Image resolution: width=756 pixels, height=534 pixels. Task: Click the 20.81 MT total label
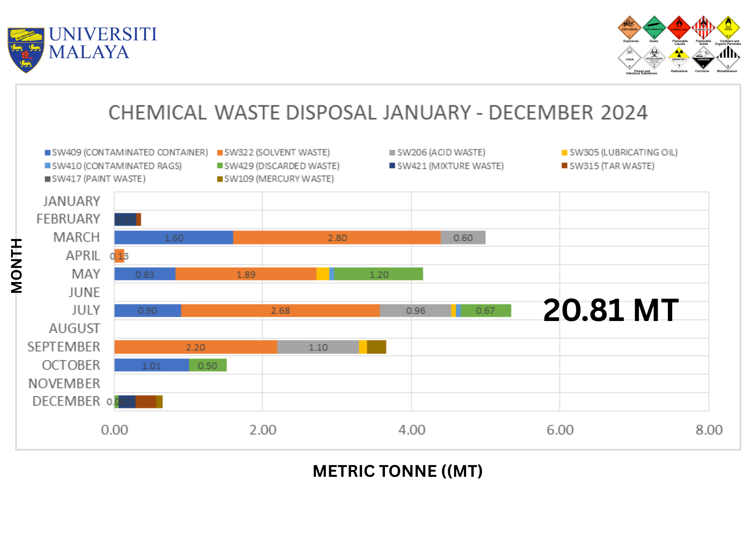click(611, 310)
